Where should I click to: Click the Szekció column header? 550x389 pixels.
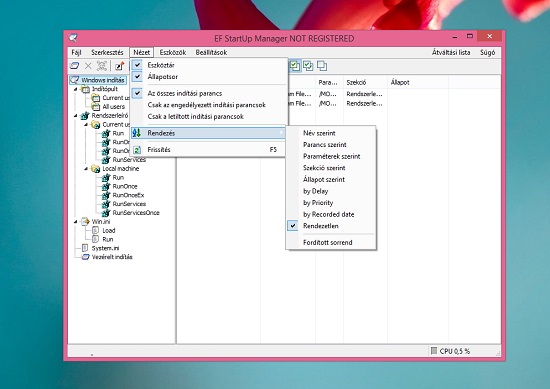(365, 82)
